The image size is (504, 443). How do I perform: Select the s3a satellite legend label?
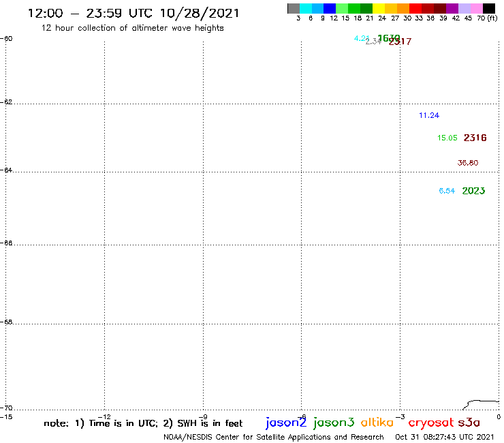[x=469, y=423]
